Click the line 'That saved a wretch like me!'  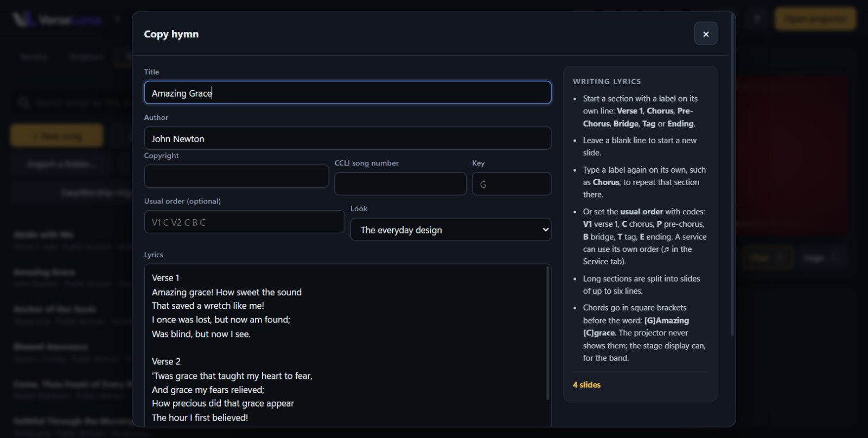point(208,306)
